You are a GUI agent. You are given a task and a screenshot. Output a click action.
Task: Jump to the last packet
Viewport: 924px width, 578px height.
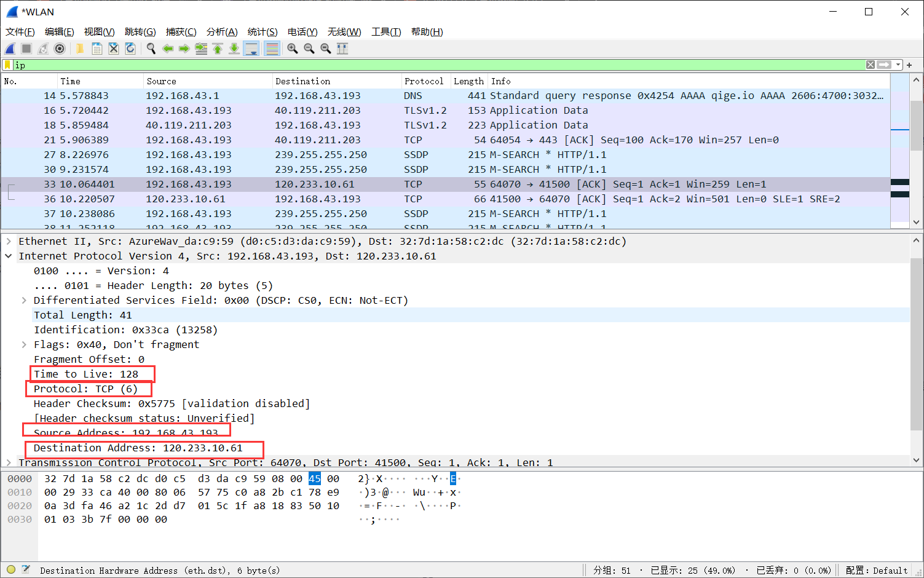click(x=234, y=49)
